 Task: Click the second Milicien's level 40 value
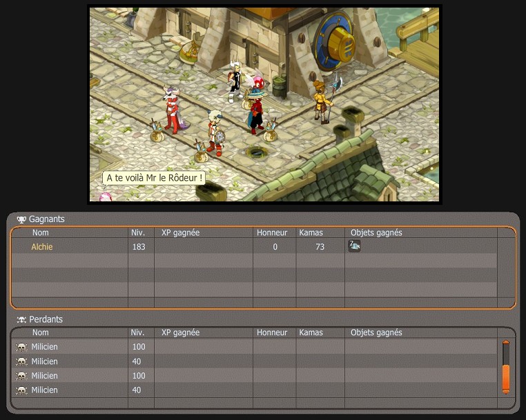[x=137, y=361]
